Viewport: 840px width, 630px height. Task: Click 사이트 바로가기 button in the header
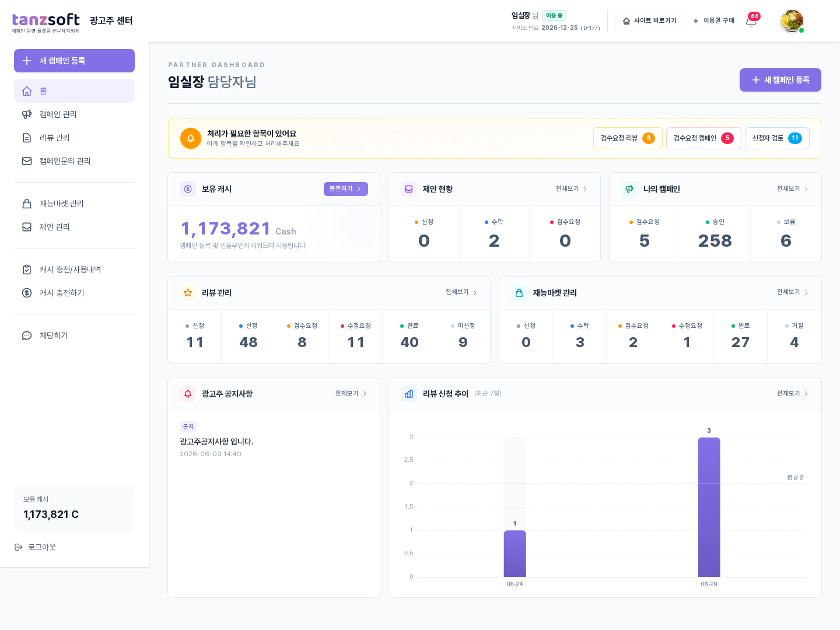pos(649,21)
